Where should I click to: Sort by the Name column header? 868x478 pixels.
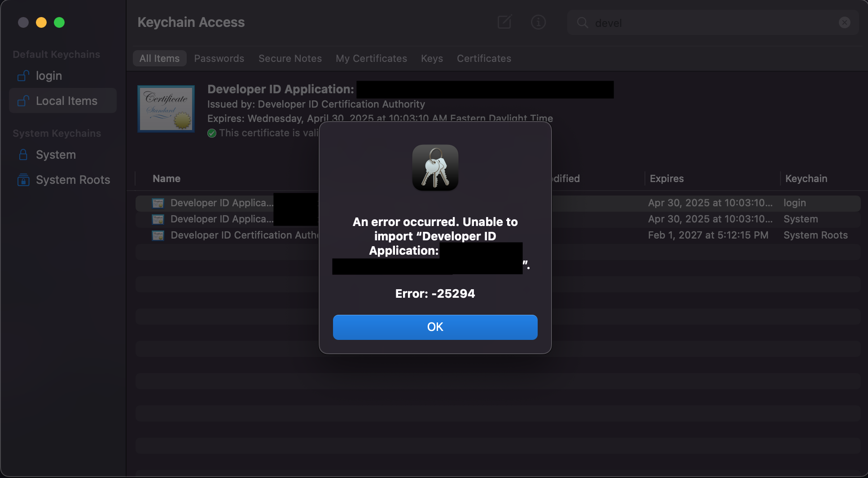tap(167, 178)
